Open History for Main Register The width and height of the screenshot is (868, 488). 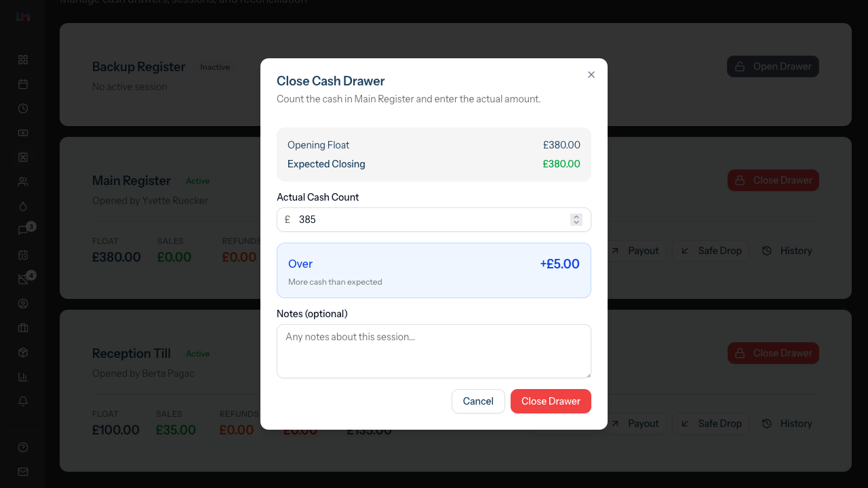tap(787, 251)
